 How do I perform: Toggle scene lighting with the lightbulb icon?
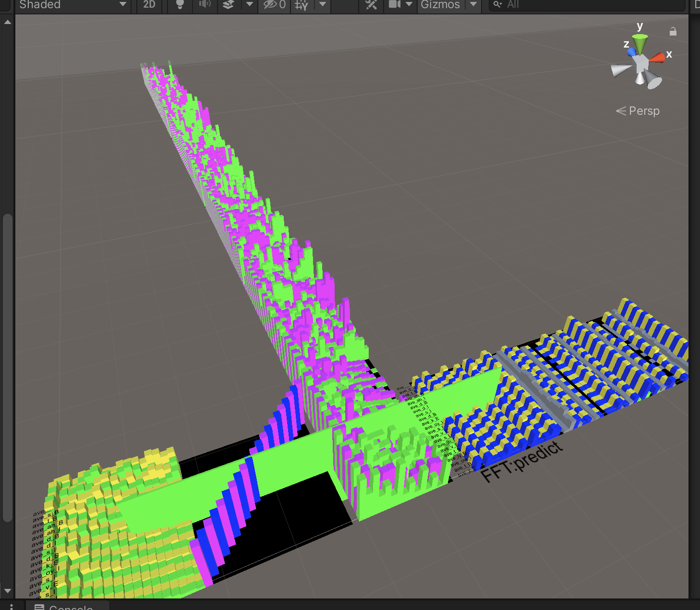[x=180, y=5]
